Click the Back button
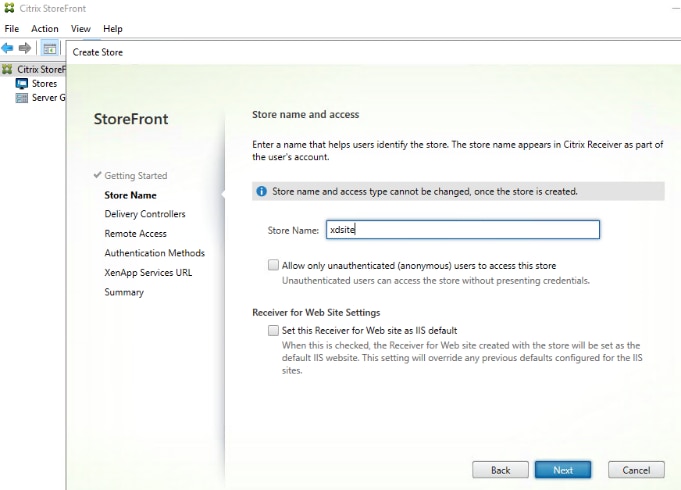 point(500,470)
